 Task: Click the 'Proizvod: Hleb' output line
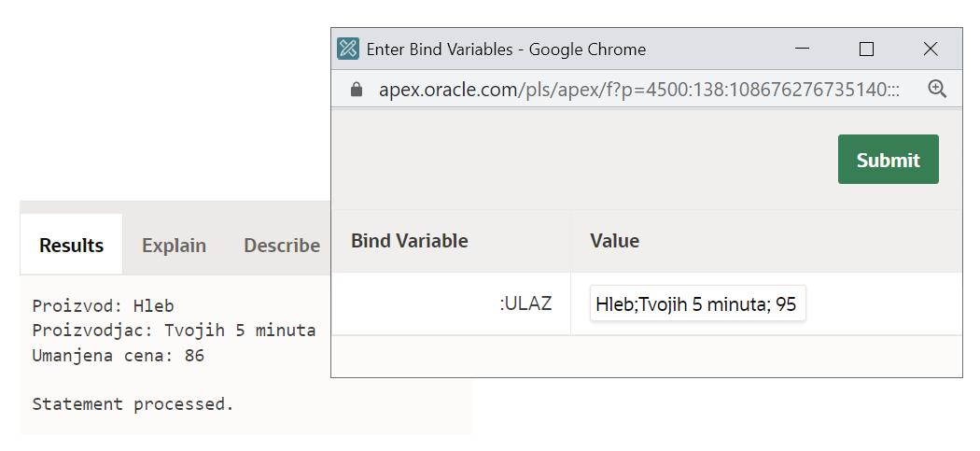pos(103,305)
